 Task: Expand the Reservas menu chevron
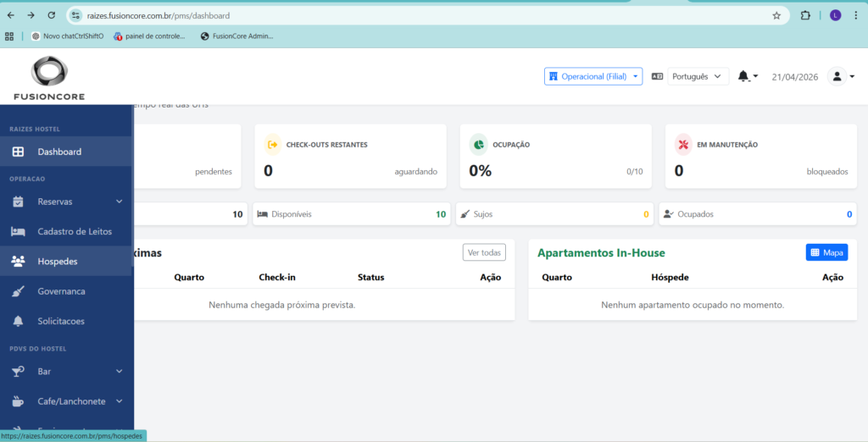119,202
